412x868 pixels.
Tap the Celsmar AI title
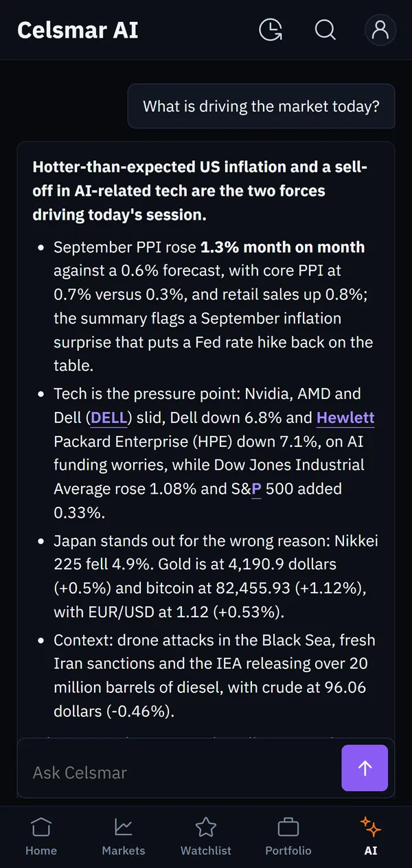point(78,30)
